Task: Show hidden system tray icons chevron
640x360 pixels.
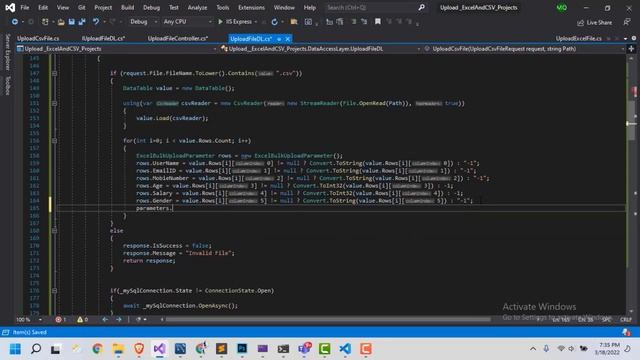Action: 533,349
